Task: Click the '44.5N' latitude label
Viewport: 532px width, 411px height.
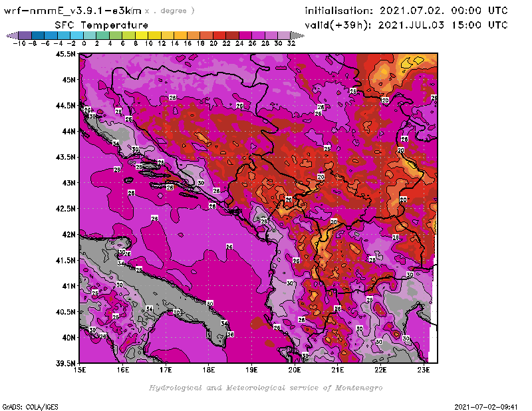Action: click(65, 106)
